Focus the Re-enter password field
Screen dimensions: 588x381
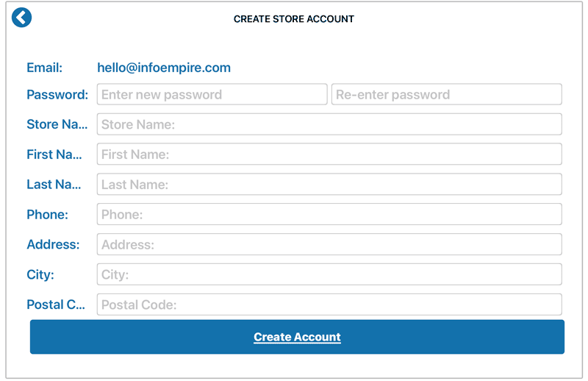(x=447, y=95)
